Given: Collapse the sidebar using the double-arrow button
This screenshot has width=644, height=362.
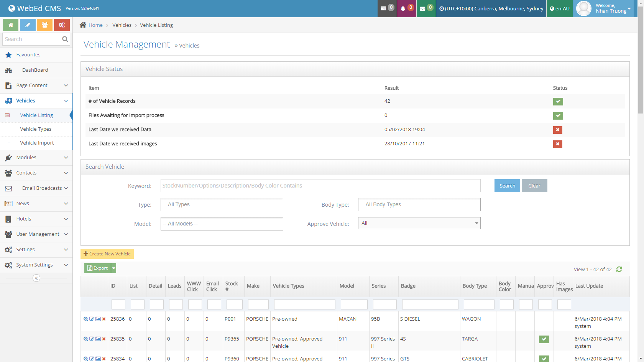Looking at the screenshot, I should tap(36, 278).
